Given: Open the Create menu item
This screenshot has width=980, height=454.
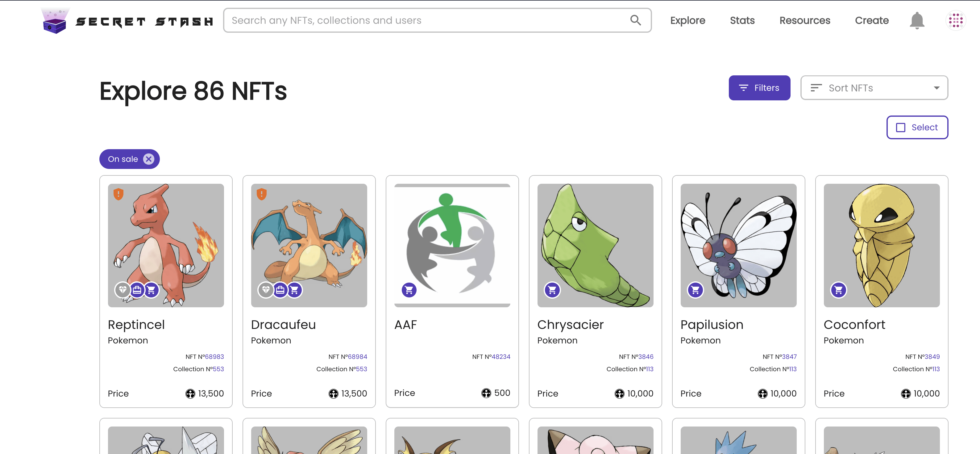Looking at the screenshot, I should click(872, 21).
